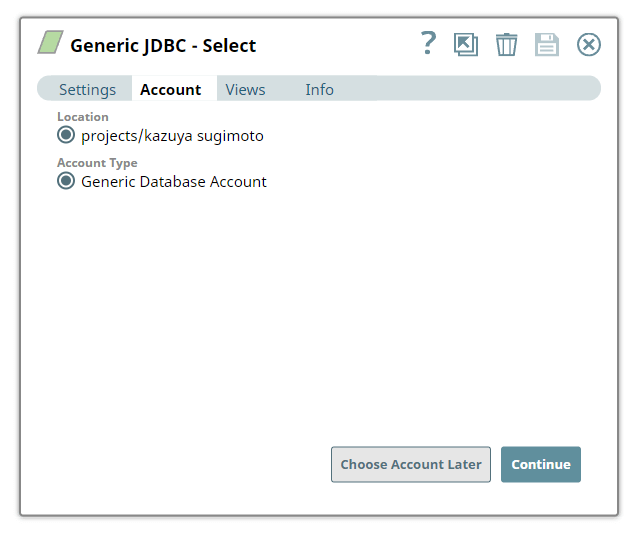Image resolution: width=643 pixels, height=536 pixels.
Task: Click the pop-out window icon
Action: [x=466, y=45]
